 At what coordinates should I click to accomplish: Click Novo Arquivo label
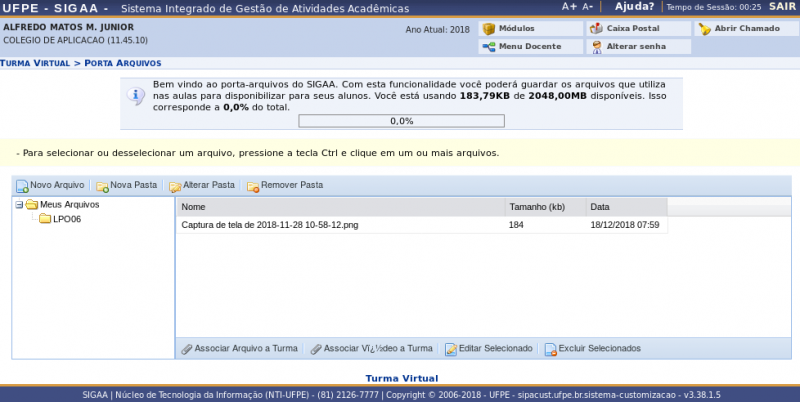(x=57, y=185)
